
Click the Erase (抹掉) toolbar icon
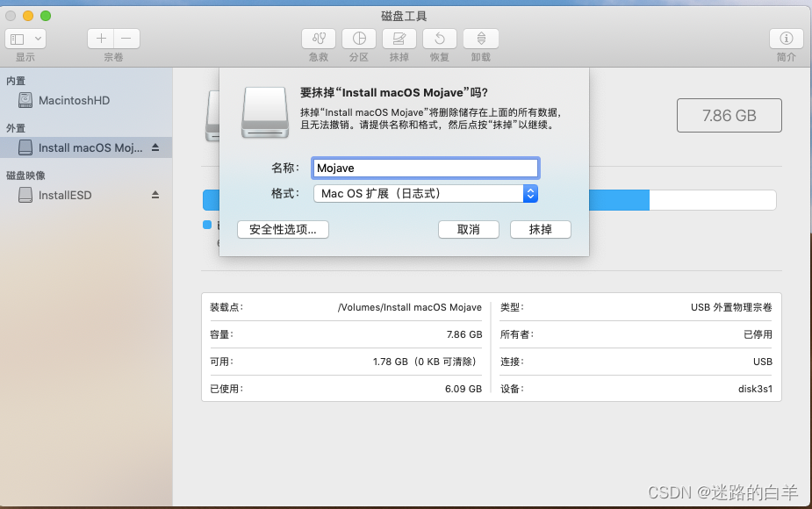399,39
